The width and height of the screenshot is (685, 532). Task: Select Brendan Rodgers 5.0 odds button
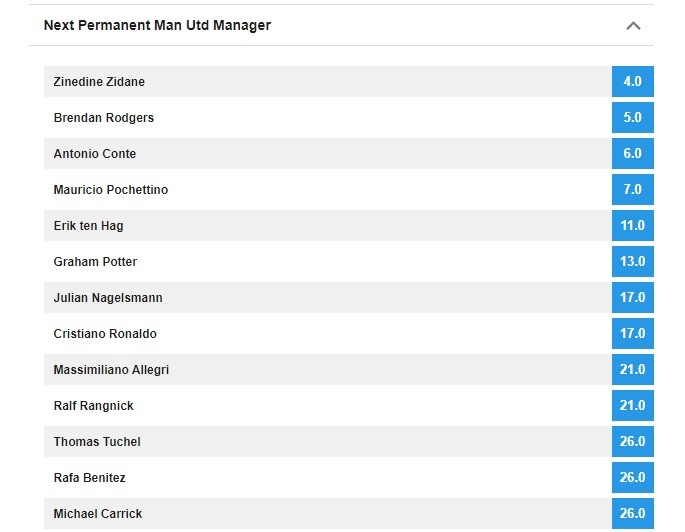click(632, 118)
